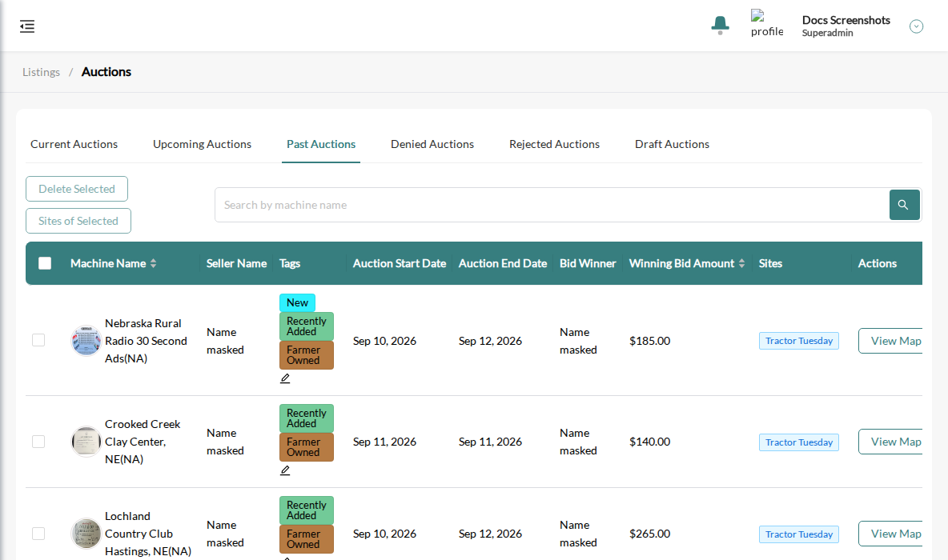Open Lochland Country Club listing thumbnail
Viewport: 948px width, 560px height.
(86, 534)
